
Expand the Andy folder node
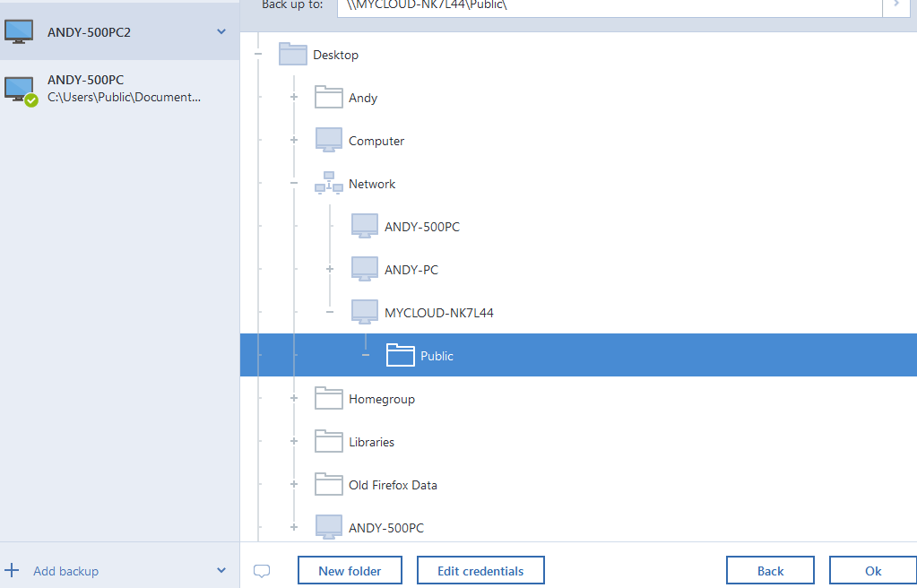[294, 98]
